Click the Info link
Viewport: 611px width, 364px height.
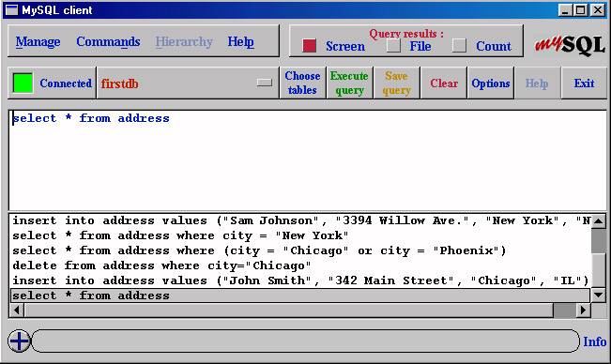click(x=595, y=341)
